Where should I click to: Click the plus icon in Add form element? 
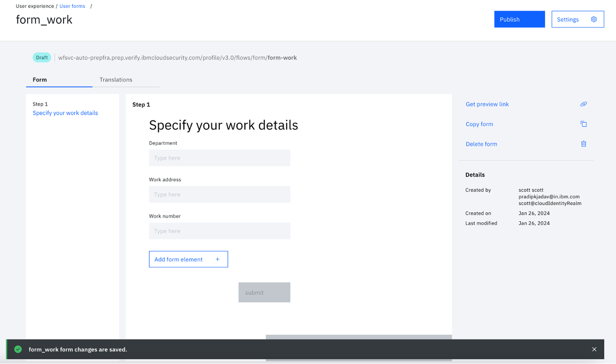coord(217,259)
